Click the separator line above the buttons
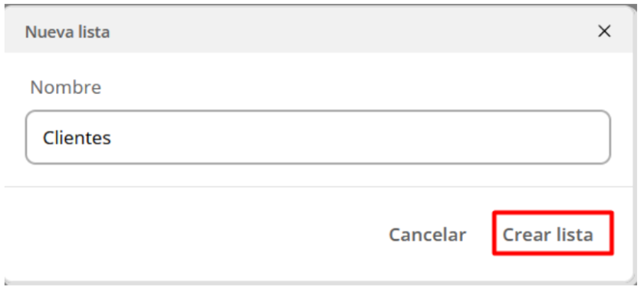 [x=319, y=187]
